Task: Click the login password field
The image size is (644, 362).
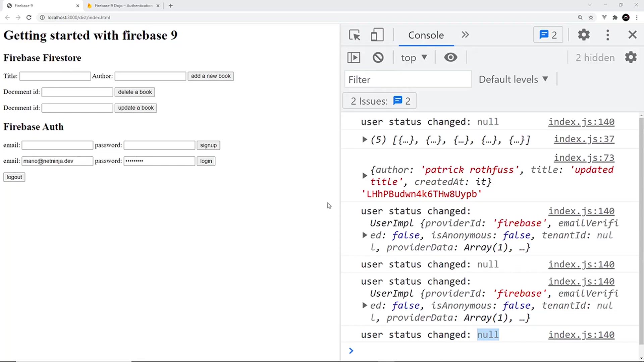Action: [x=159, y=161]
